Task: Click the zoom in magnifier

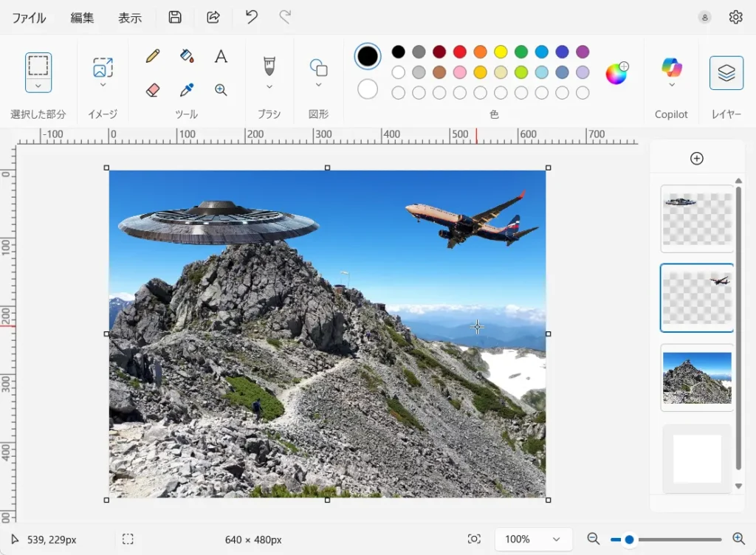Action: pyautogui.click(x=738, y=539)
